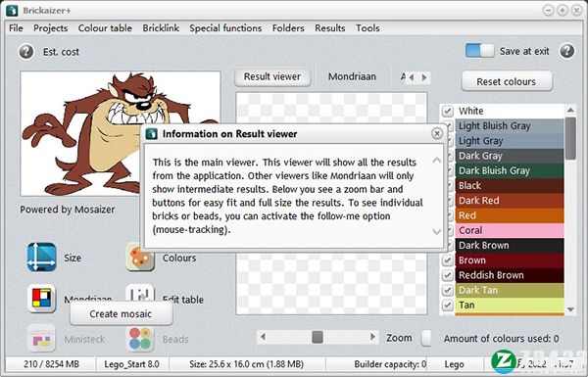Click the Lego_Start 8.0 status entry

pos(131,364)
